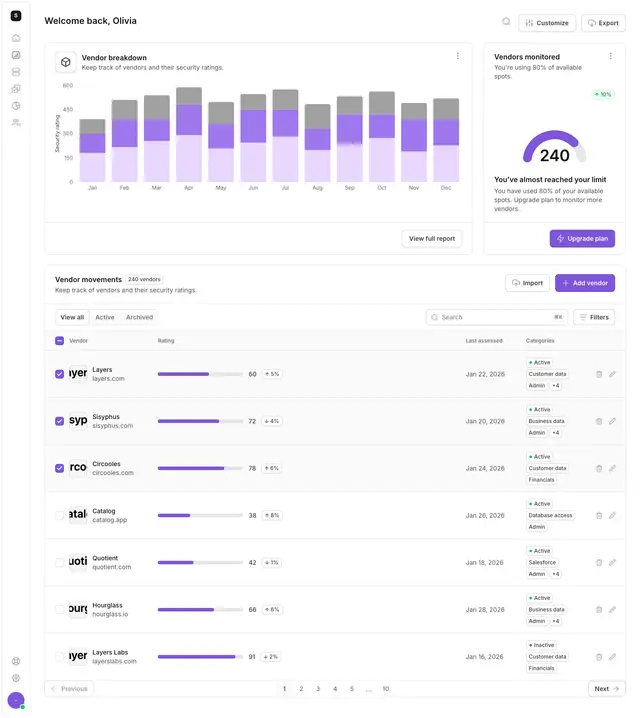Toggle the select-all checkbox in table header
This screenshot has height=718, width=640.
(x=60, y=341)
